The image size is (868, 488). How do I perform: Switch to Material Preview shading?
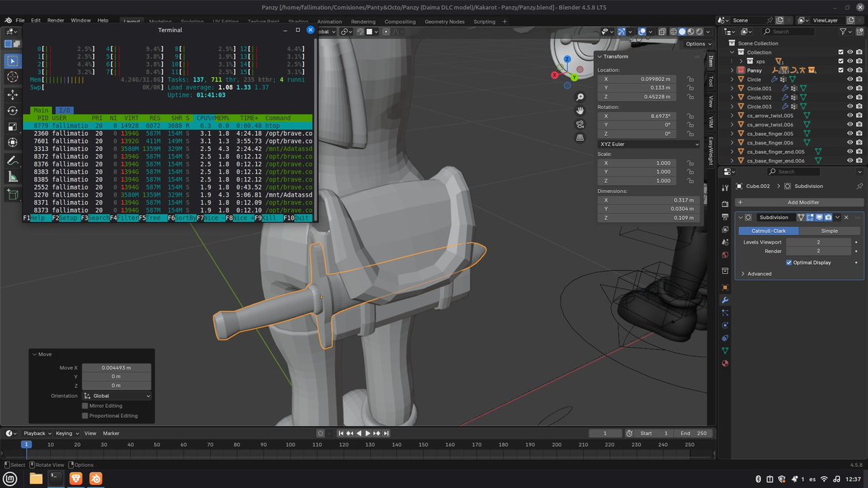[692, 32]
